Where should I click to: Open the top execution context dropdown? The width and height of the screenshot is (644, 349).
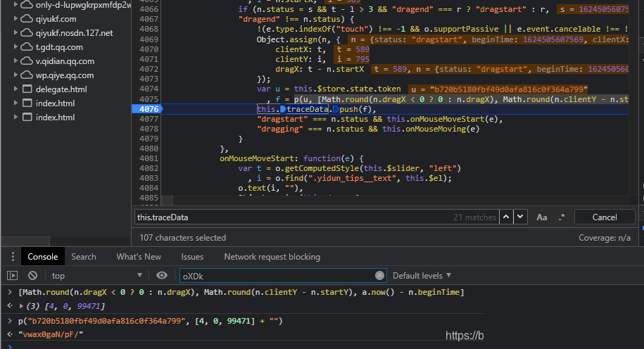(96, 275)
